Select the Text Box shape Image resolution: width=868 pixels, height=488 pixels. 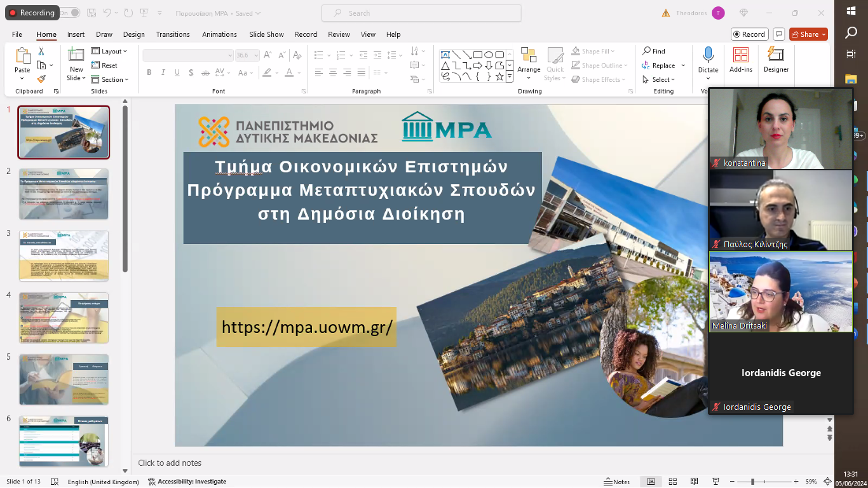[445, 55]
